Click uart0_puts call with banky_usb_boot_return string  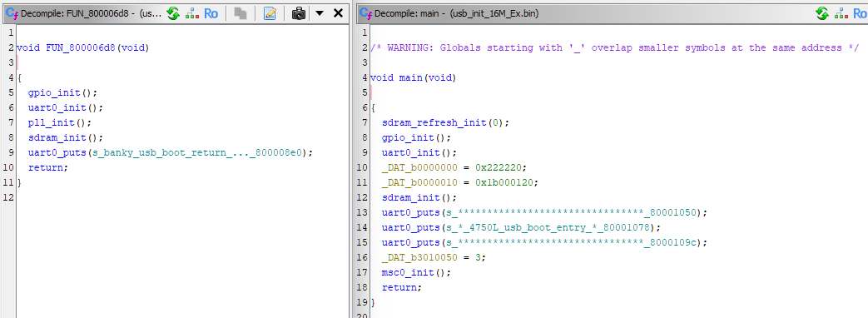171,152
